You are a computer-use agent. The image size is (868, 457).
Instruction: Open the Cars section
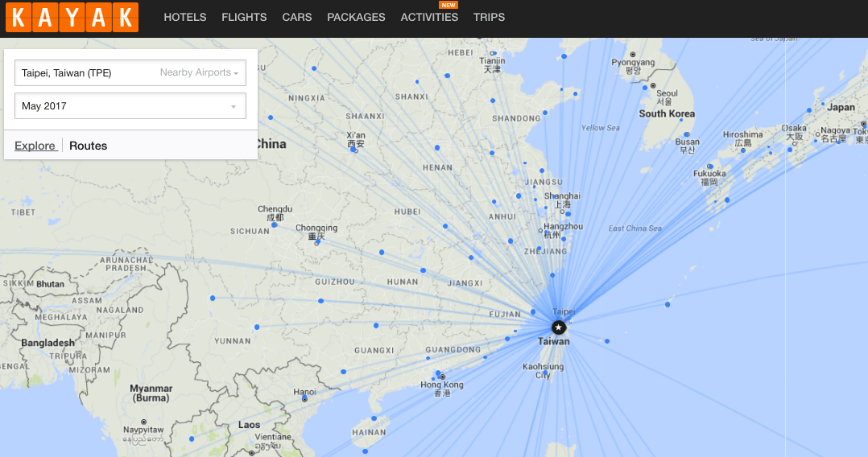click(x=297, y=17)
